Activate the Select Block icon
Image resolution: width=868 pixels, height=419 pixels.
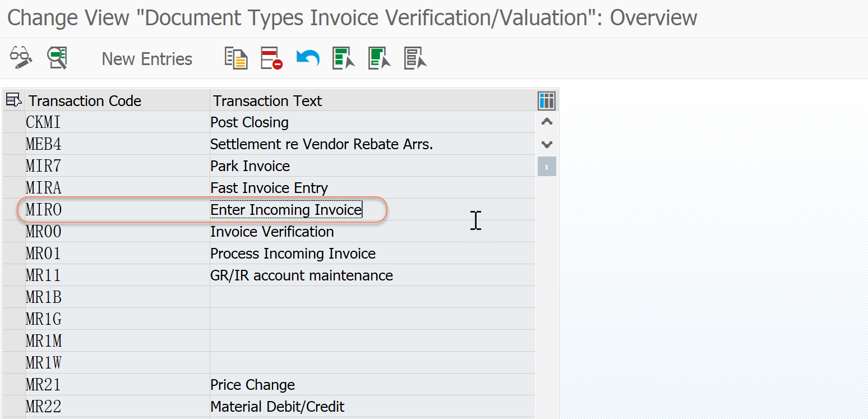click(379, 58)
